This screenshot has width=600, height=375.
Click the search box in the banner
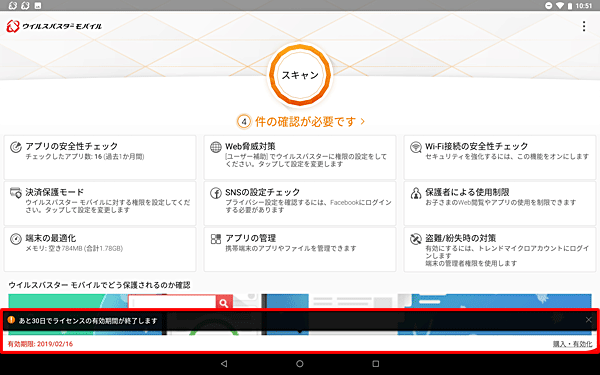point(172,302)
